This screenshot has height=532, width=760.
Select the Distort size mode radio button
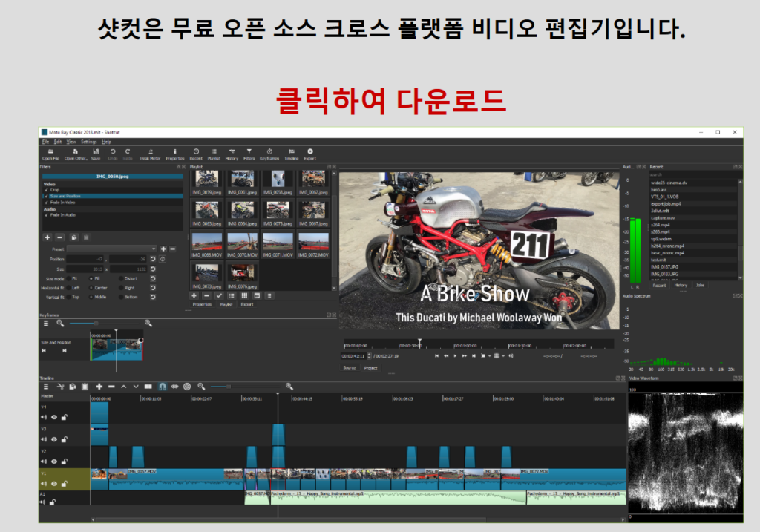coord(120,278)
